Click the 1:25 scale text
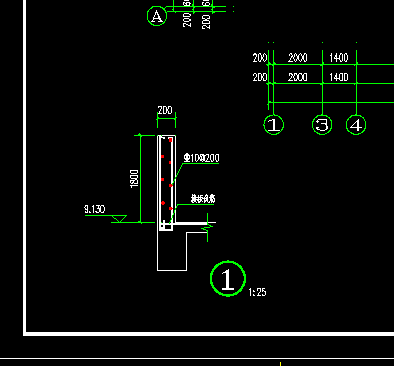Image resolution: width=394 pixels, height=366 pixels. click(x=257, y=292)
